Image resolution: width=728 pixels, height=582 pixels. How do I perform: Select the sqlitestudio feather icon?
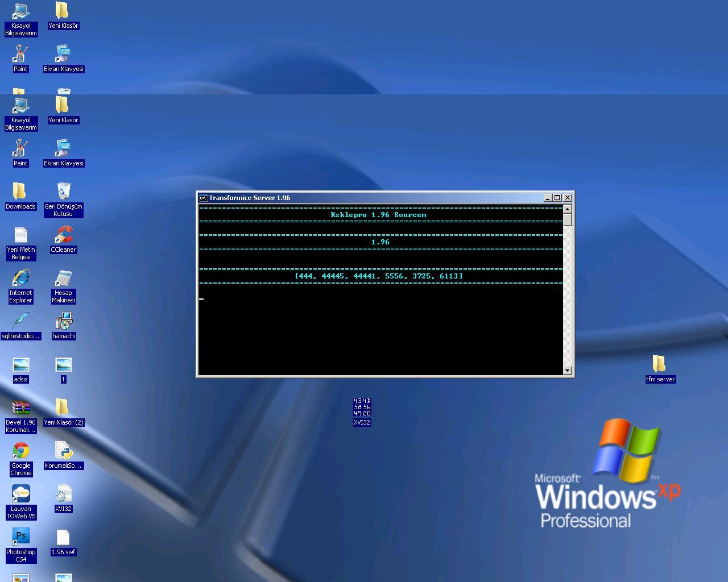tap(20, 326)
